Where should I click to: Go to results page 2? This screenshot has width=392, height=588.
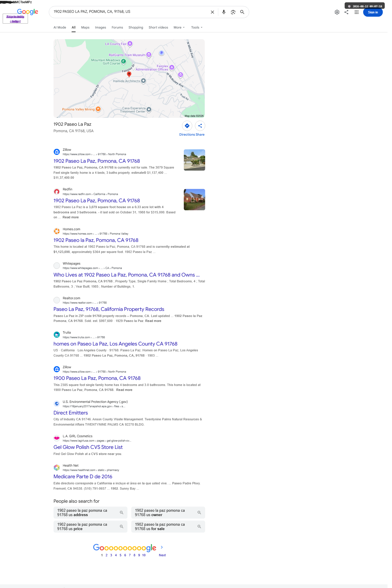106,555
